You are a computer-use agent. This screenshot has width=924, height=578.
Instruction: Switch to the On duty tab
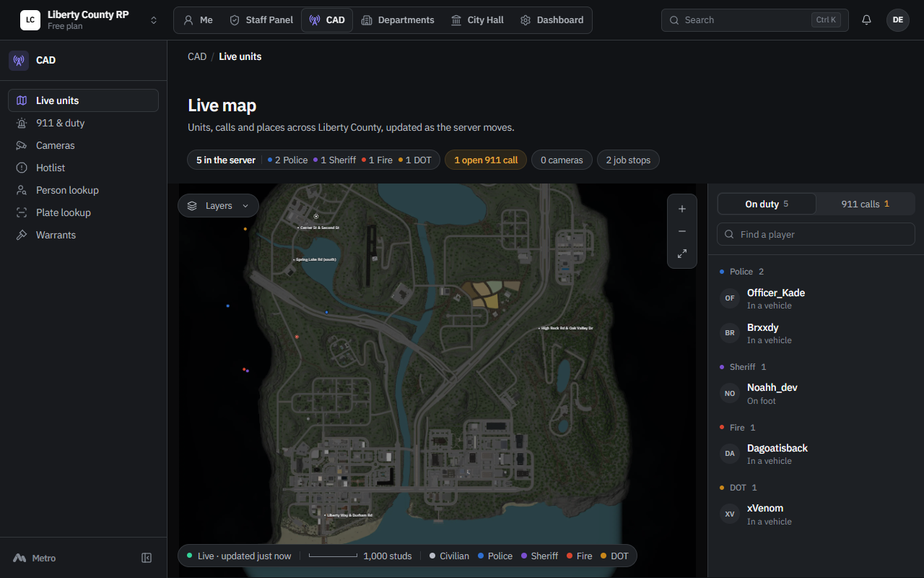click(767, 204)
